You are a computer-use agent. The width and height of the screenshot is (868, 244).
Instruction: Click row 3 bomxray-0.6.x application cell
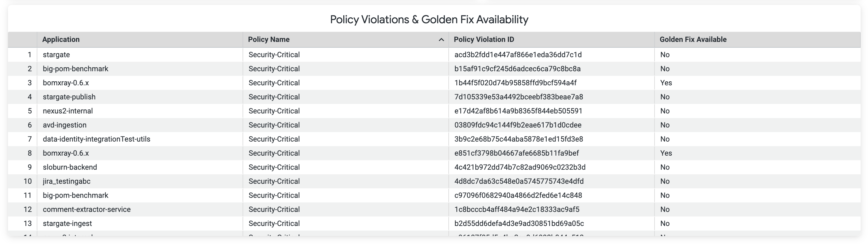pos(140,83)
